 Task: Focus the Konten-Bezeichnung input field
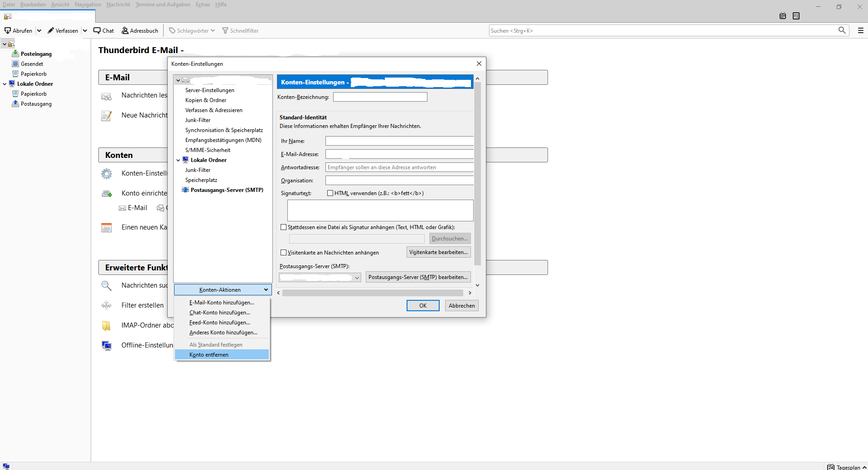(x=380, y=97)
